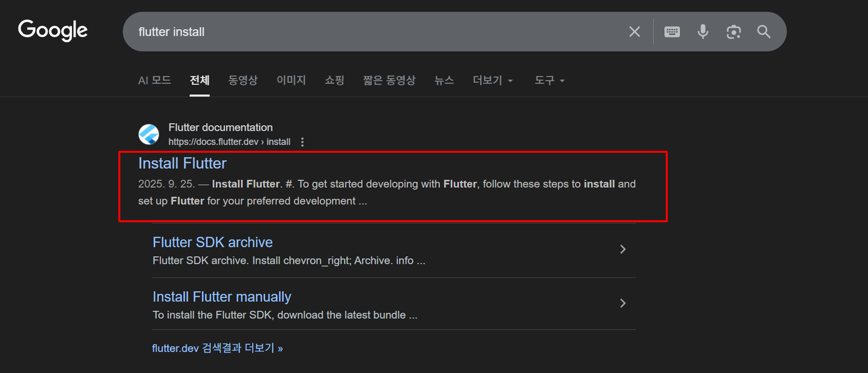Click snippet text starting with 2025. 9. 25.
This screenshot has height=373, width=868.
point(387,193)
